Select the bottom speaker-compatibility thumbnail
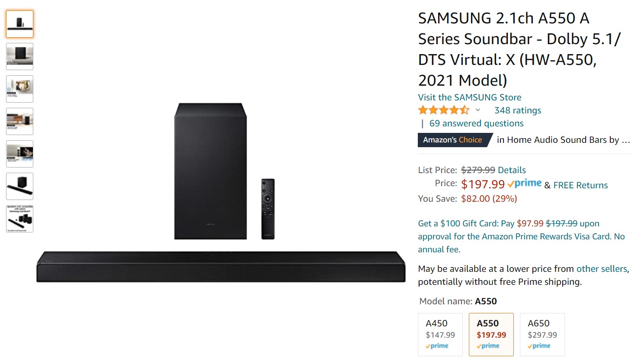Image resolution: width=644 pixels, height=361 pixels. [19, 218]
